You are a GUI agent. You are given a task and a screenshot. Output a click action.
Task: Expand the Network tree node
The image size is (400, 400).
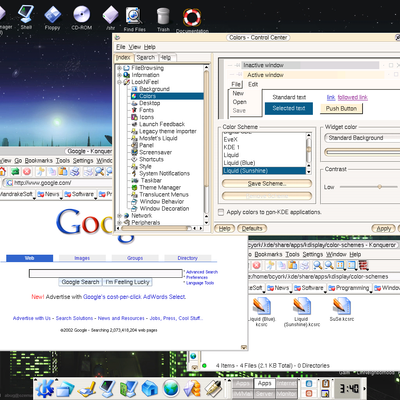[119, 216]
